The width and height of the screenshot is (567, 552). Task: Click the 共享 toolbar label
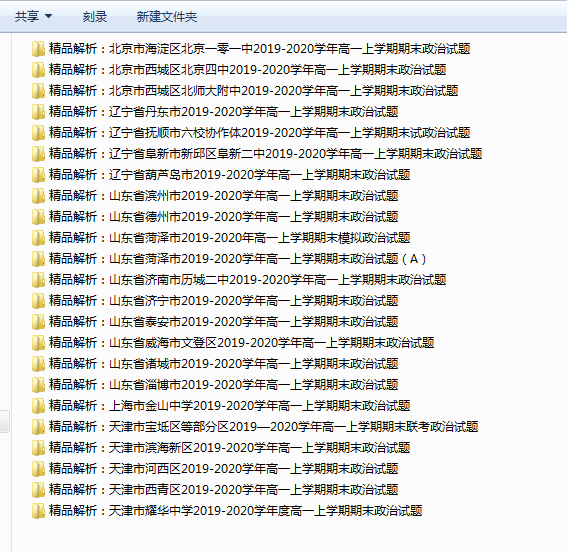pos(27,16)
